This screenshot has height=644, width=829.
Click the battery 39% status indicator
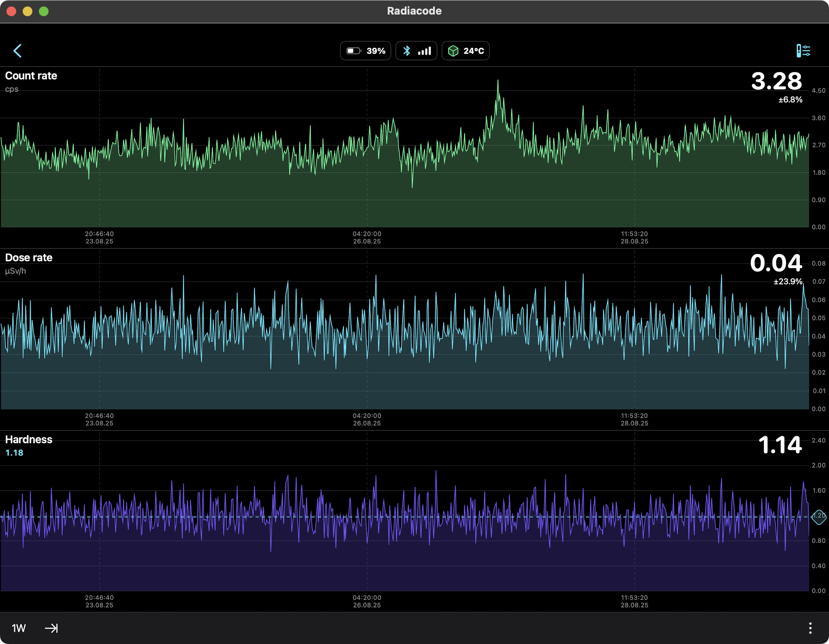click(x=366, y=51)
